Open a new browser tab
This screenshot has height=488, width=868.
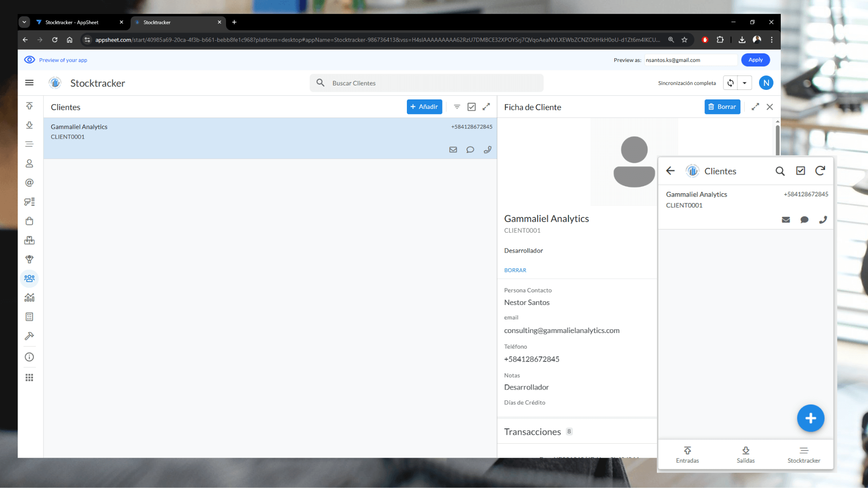234,22
